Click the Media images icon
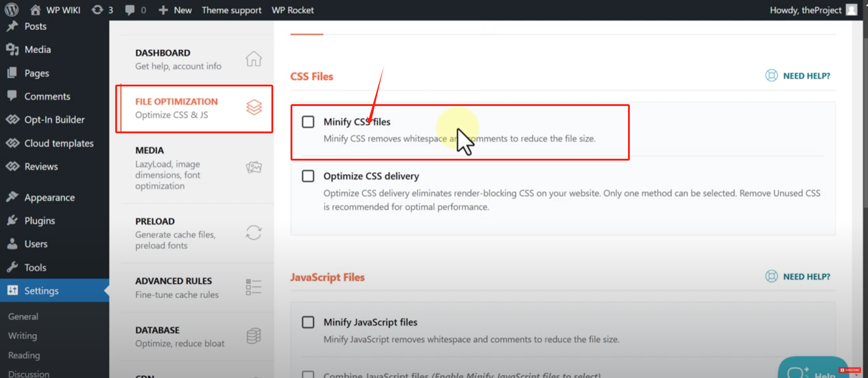This screenshot has height=378, width=868. click(254, 167)
